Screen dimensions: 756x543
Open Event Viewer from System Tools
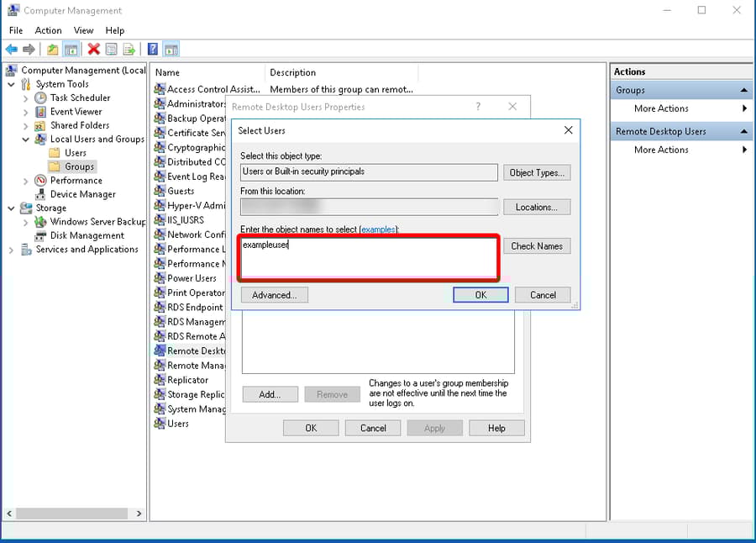[40, 111]
